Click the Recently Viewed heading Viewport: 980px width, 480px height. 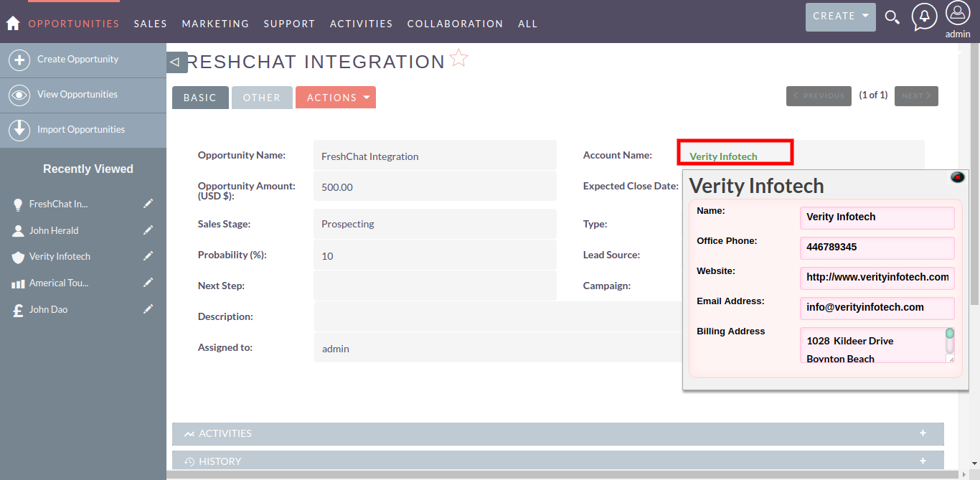click(x=88, y=169)
